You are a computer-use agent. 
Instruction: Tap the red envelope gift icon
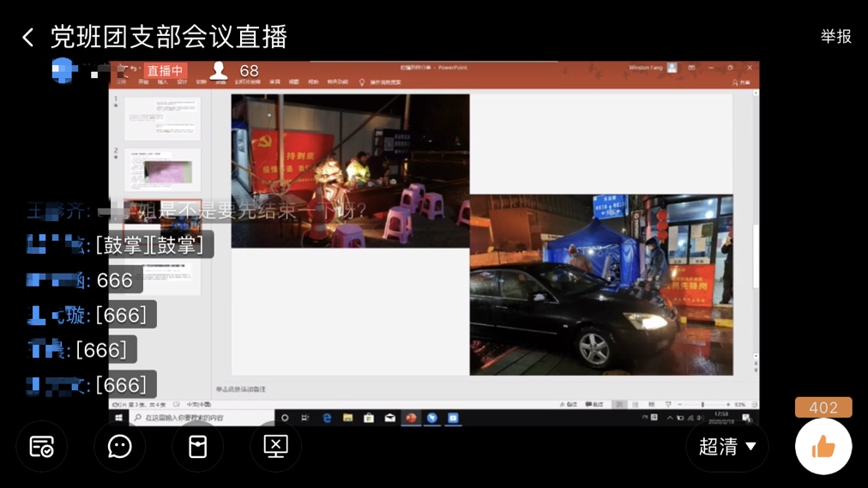point(197,446)
